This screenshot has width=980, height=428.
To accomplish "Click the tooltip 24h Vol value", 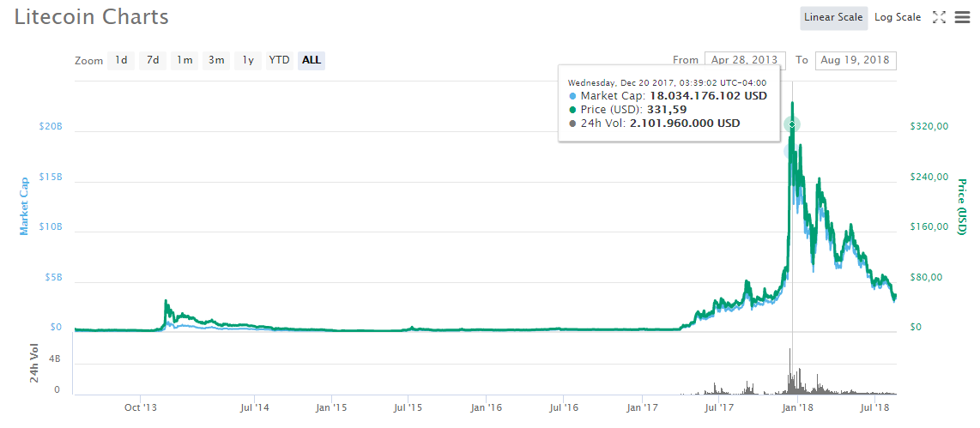I will (x=684, y=124).
